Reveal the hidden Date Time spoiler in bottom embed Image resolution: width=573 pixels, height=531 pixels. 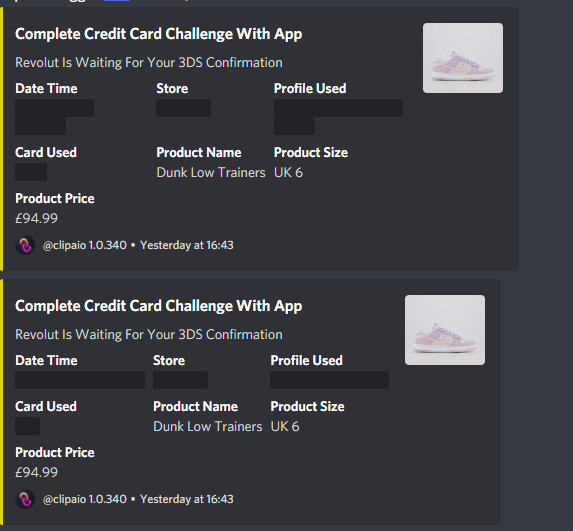coord(80,380)
